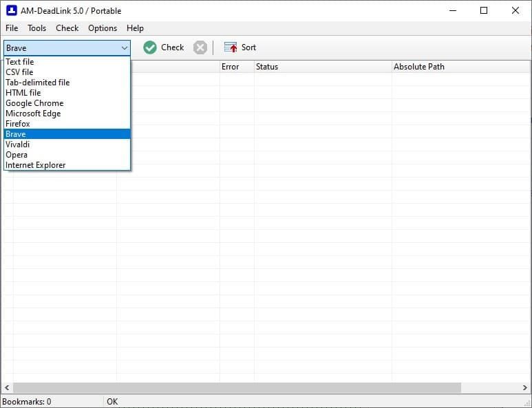Open the Options menu
Viewport: 532px width, 408px height.
click(x=103, y=28)
